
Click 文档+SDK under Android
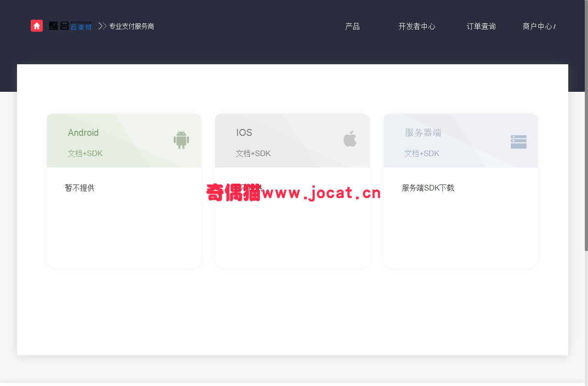85,153
